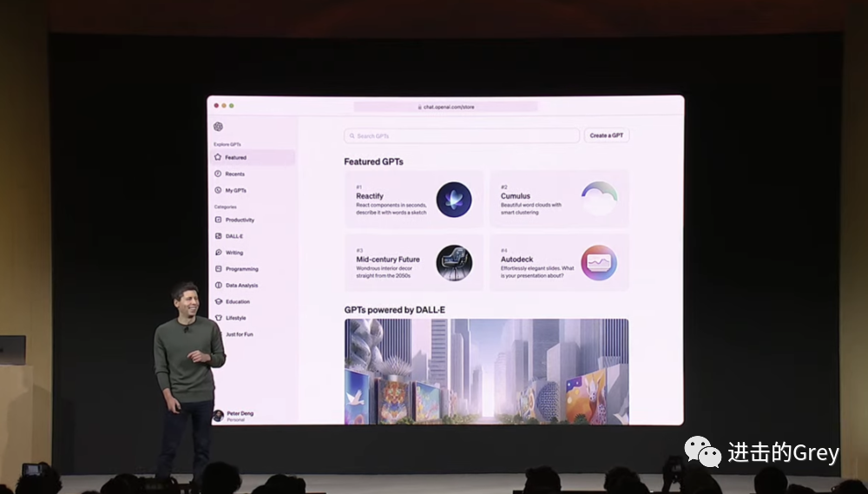Open the Cumulus GPT title
Viewport: 868px width, 494px height.
pyautogui.click(x=516, y=196)
